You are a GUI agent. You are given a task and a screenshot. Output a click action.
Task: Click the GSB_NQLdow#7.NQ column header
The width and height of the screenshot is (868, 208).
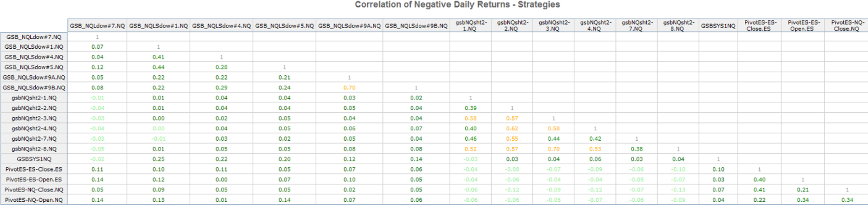(97, 26)
